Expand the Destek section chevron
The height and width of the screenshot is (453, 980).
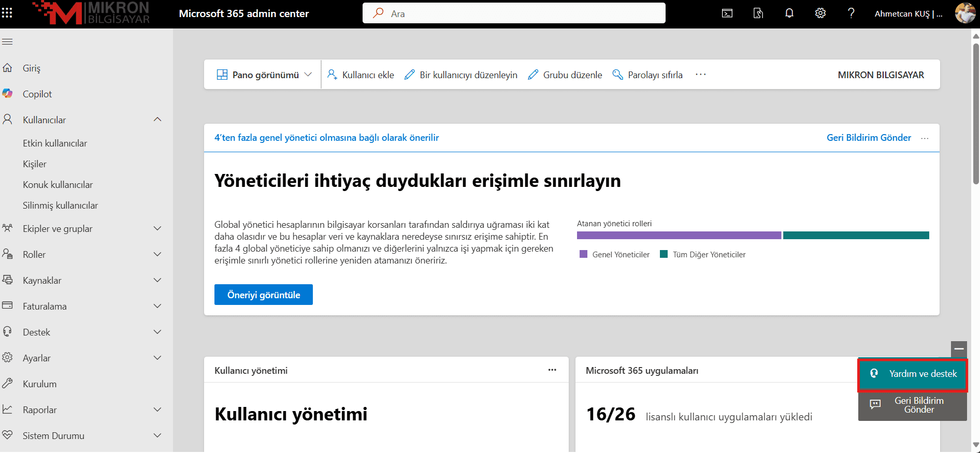[x=157, y=332]
